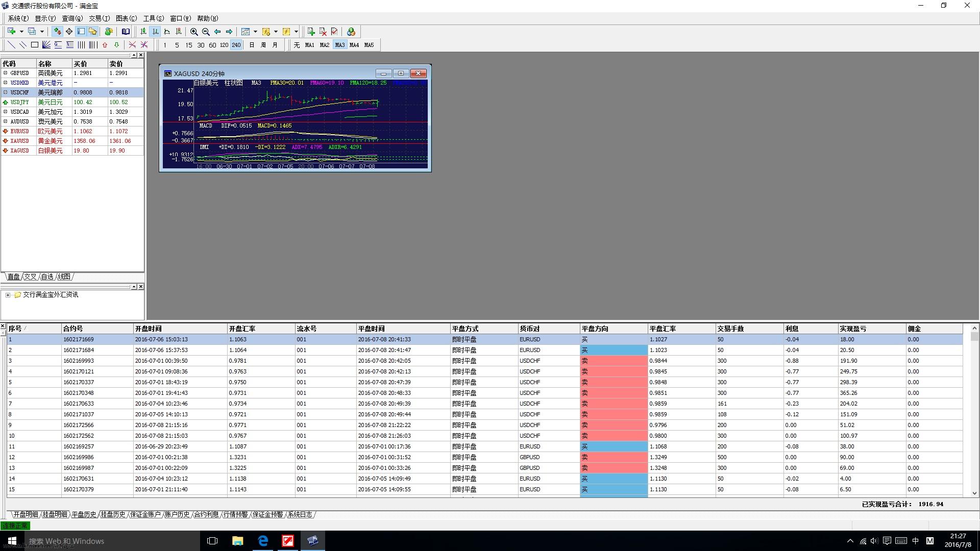Viewport: 980px width, 551px height.
Task: Move the chart right with the arrow icon
Action: pyautogui.click(x=229, y=32)
